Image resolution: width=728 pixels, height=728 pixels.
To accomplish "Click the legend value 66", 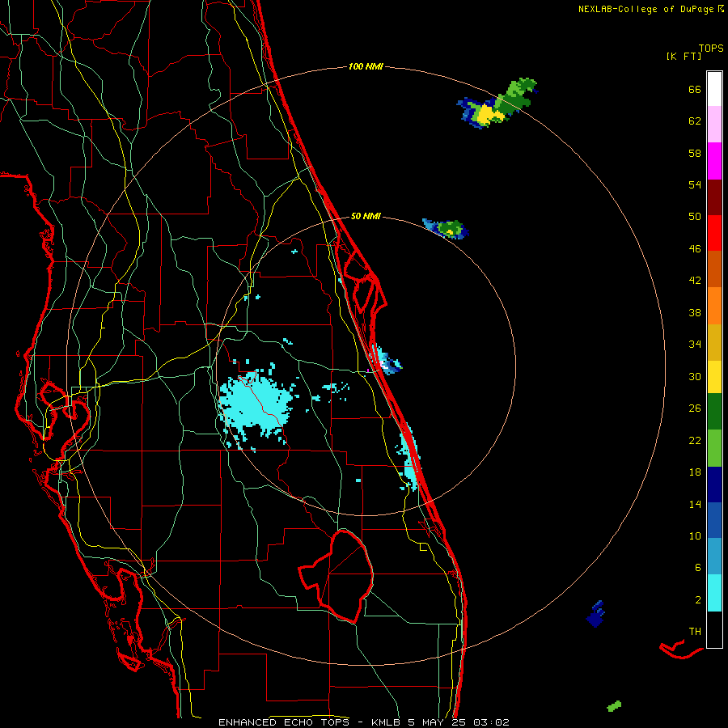I will 695,89.
